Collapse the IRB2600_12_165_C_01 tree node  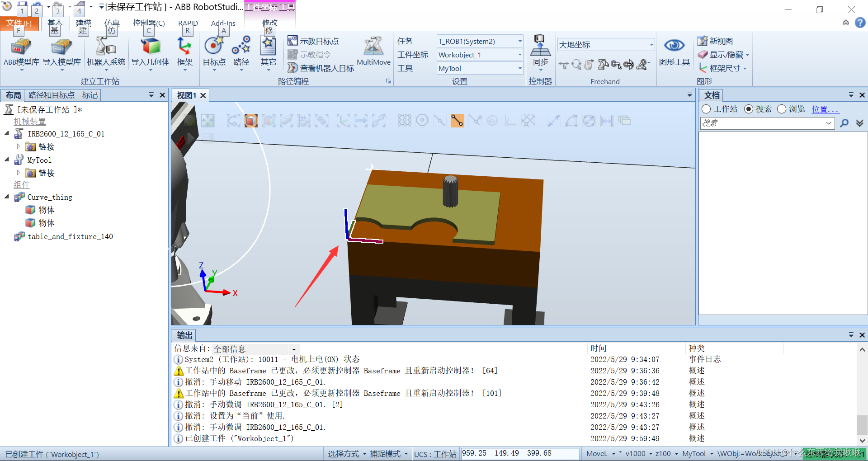7,134
